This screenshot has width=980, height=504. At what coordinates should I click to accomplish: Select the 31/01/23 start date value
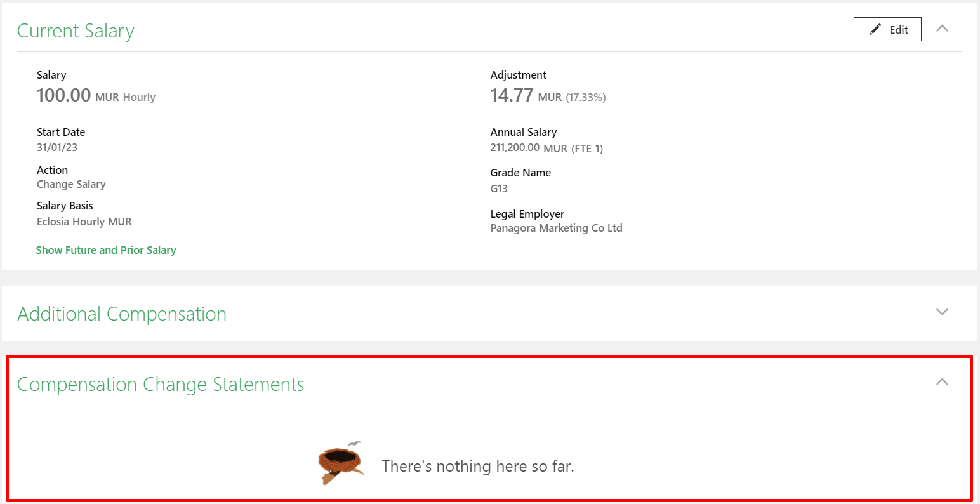point(57,147)
